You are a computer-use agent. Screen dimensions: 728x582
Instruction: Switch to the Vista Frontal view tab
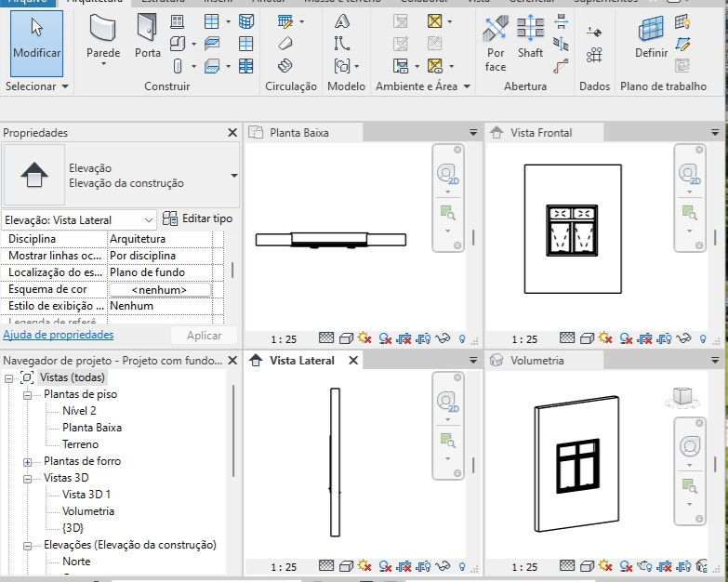[544, 133]
